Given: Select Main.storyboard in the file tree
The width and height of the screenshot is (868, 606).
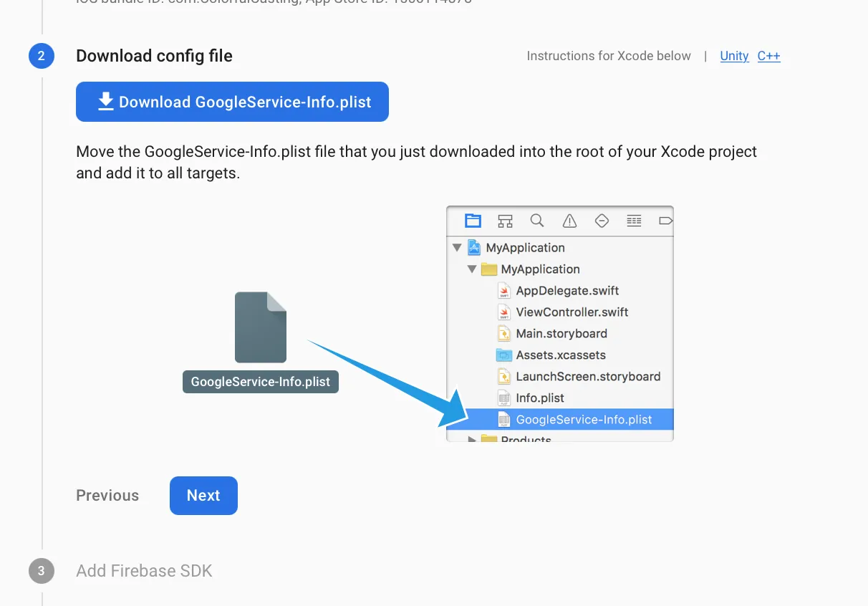Looking at the screenshot, I should tap(560, 334).
